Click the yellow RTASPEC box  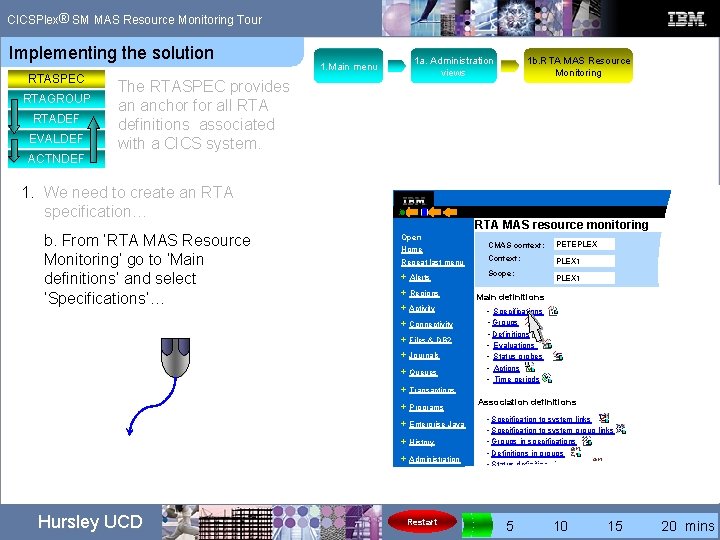pos(56,79)
